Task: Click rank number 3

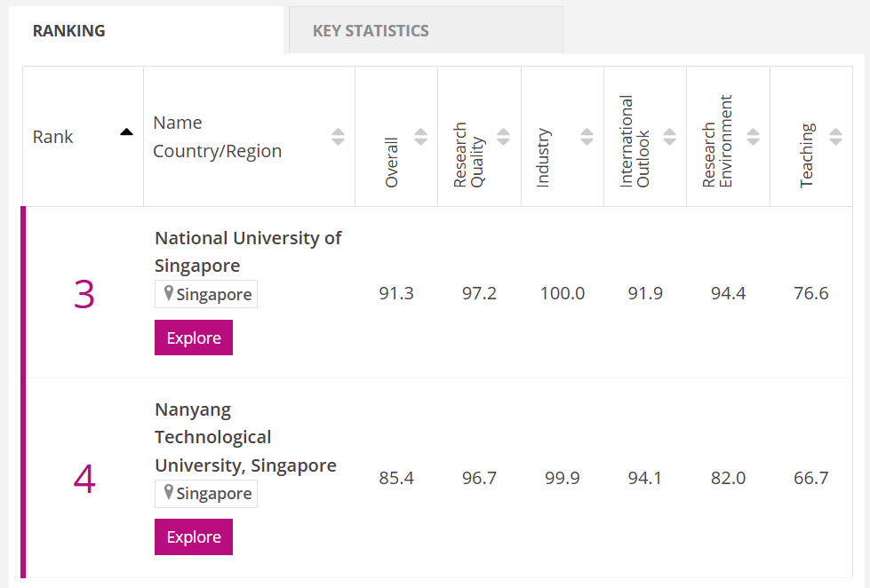Action: pyautogui.click(x=84, y=294)
